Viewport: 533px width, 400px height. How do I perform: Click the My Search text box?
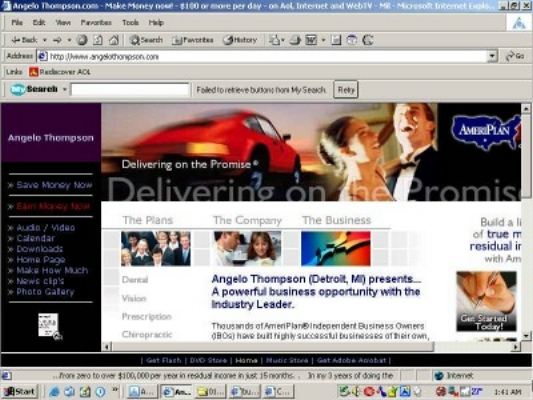[x=130, y=90]
